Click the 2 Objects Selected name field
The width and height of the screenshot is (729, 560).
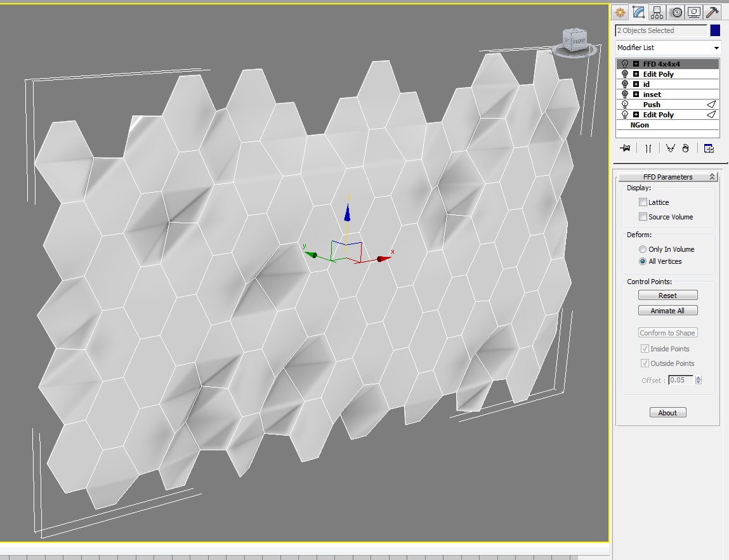(660, 30)
